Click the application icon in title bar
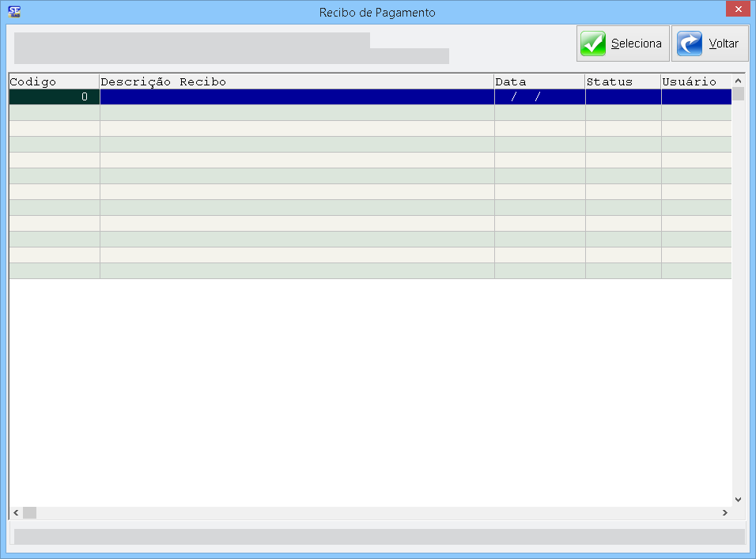This screenshot has width=756, height=559. pyautogui.click(x=13, y=12)
